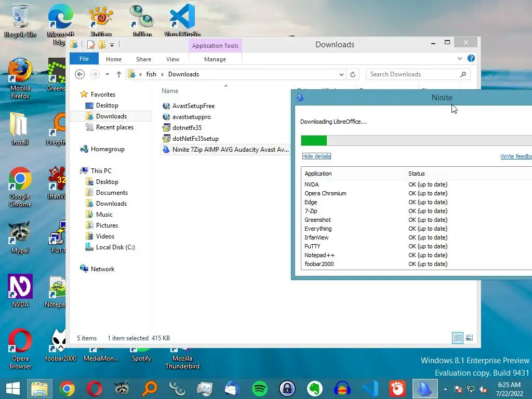
Task: Open the address bar history dropdown
Action: pyautogui.click(x=341, y=74)
